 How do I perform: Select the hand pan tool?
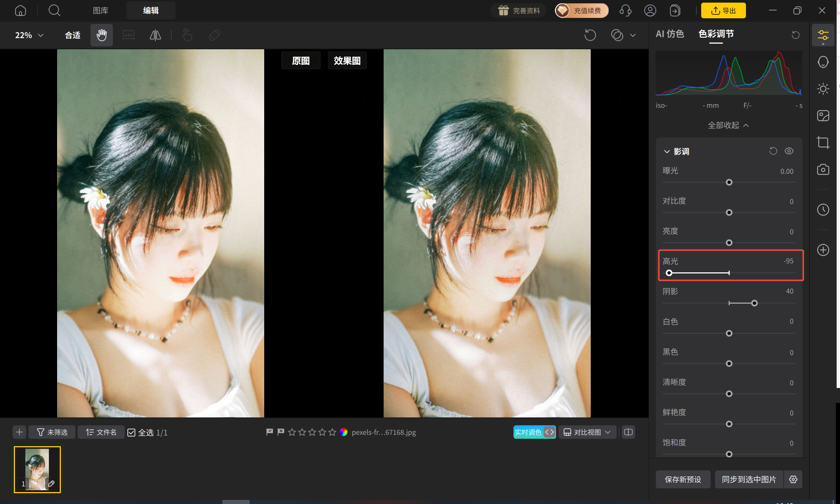[x=102, y=35]
